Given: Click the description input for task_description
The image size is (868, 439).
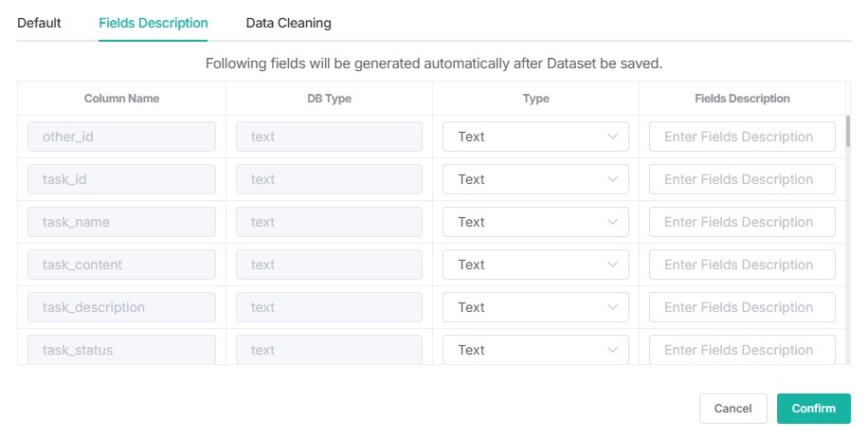Looking at the screenshot, I should click(742, 307).
